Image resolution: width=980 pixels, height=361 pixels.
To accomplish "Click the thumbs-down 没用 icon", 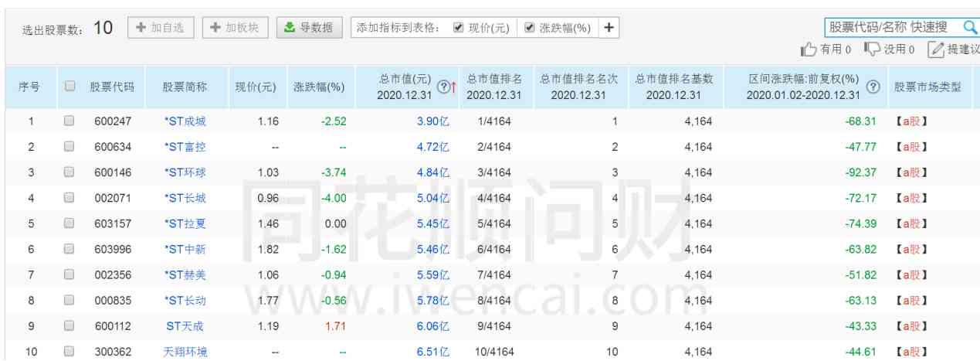I will (872, 49).
